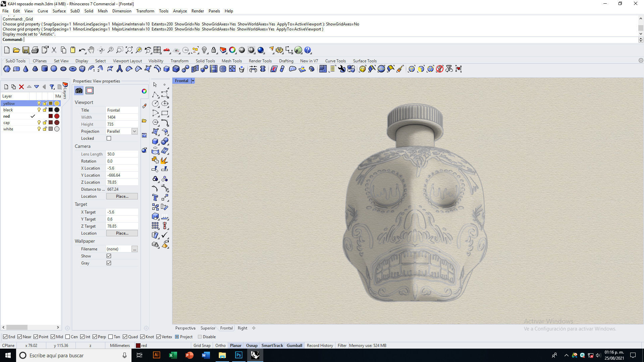This screenshot has height=362, width=644.
Task: Open the Frontal viewport title dropdown arrow
Action: [x=193, y=81]
